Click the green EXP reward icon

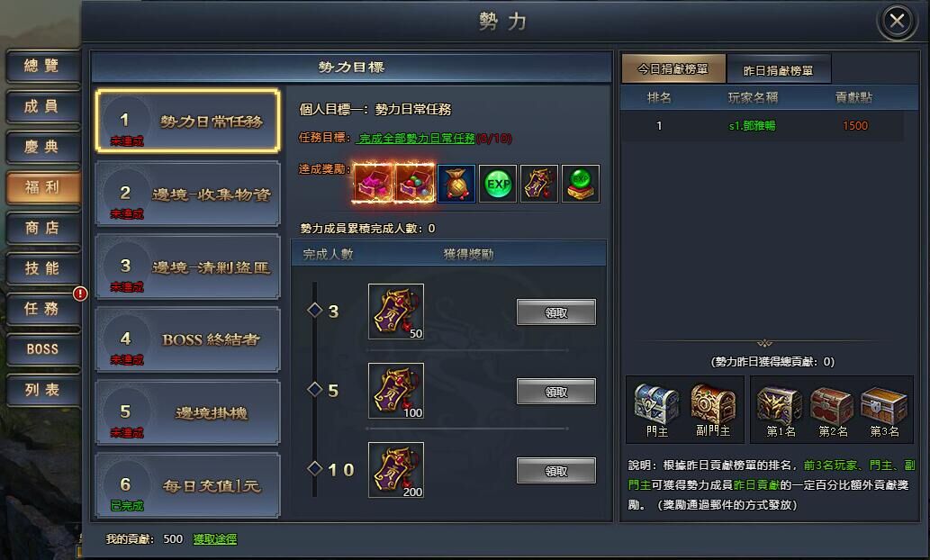click(498, 184)
